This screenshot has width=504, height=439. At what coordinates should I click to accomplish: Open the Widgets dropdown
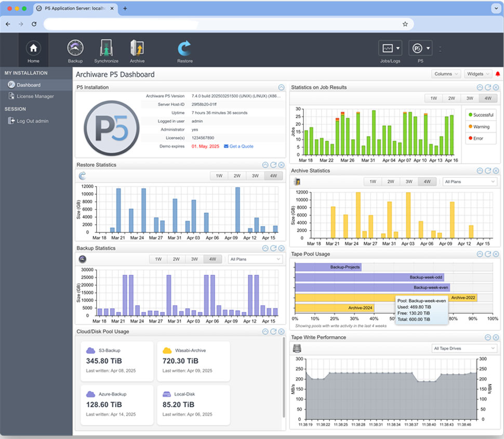click(x=478, y=74)
